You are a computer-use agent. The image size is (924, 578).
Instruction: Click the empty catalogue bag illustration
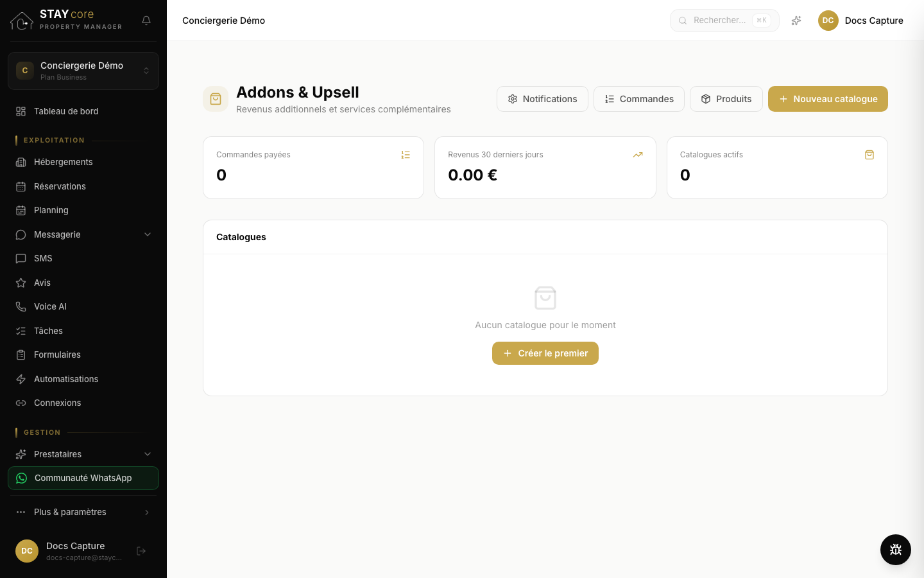545,298
